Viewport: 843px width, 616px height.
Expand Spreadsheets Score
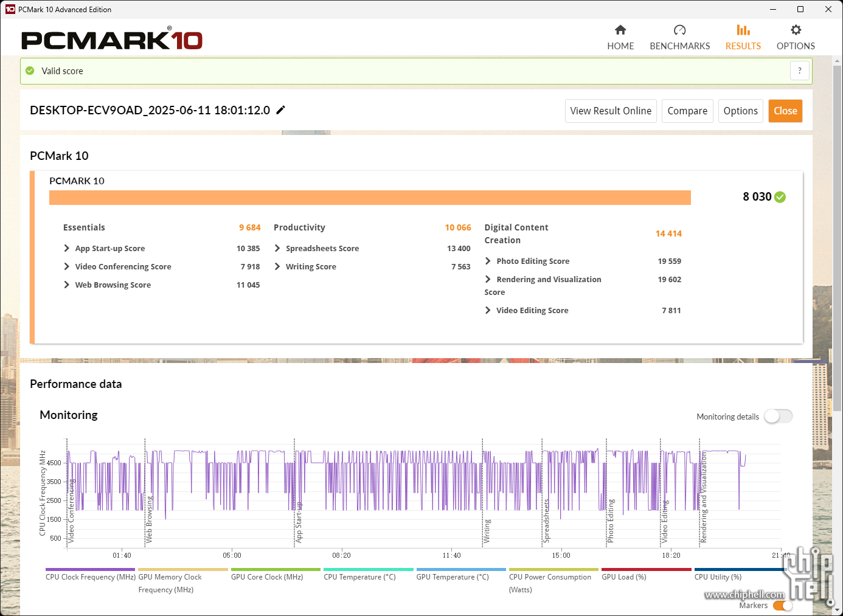click(277, 248)
